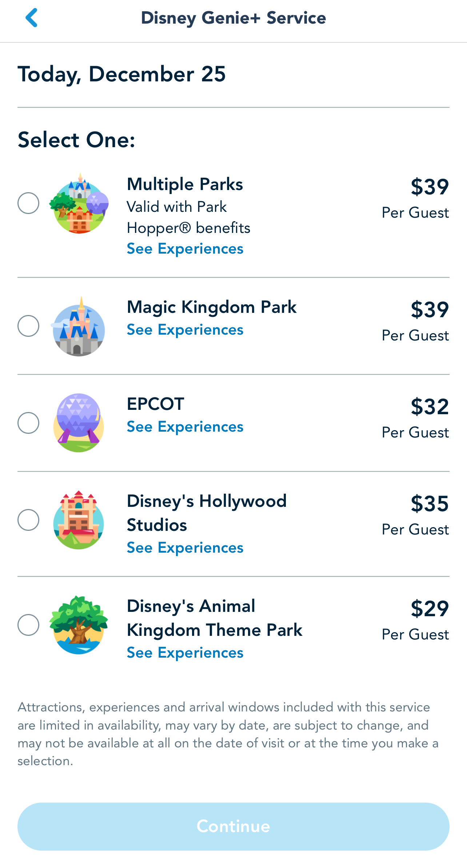
Task: Open See Experiences for Hollywood Studios
Action: (x=185, y=548)
